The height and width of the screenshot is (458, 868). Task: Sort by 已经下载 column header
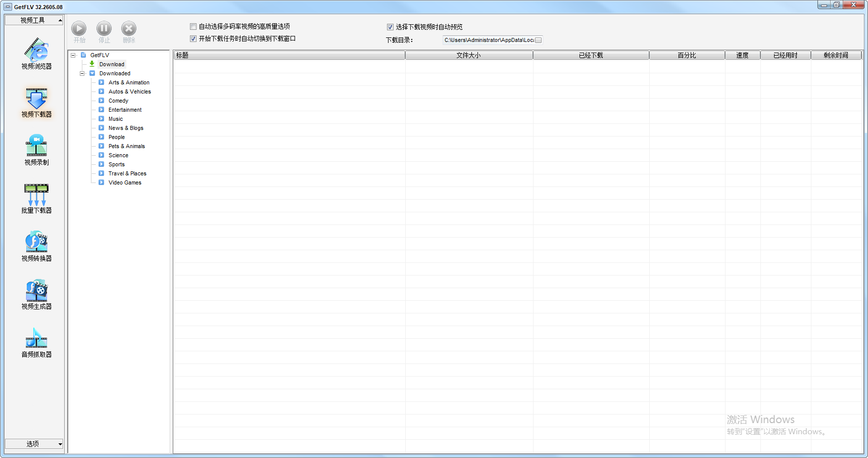pos(591,55)
